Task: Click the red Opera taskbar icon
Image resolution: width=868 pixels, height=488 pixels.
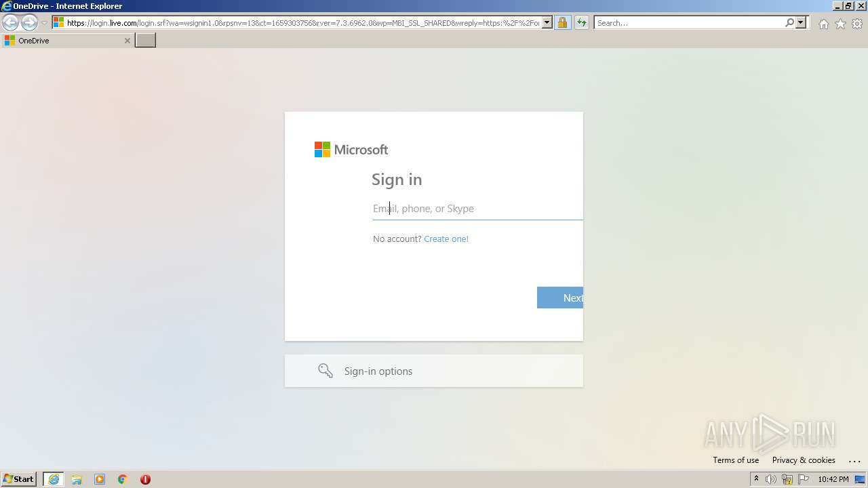Action: pyautogui.click(x=145, y=479)
